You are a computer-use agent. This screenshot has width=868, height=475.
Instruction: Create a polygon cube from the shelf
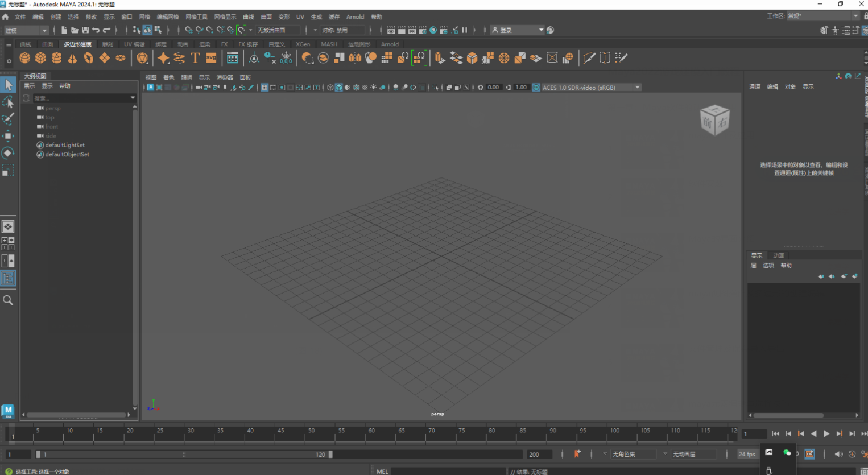(x=40, y=58)
